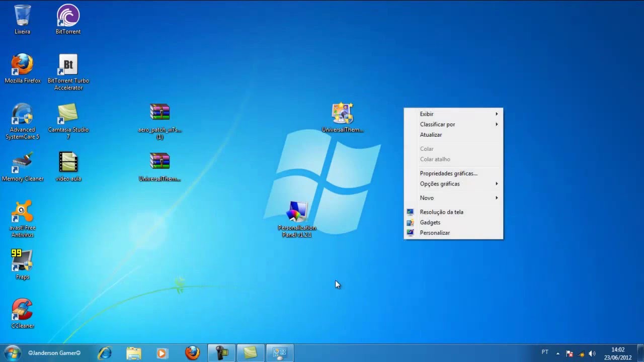Open Windows Explorer folder taskbar icon
The width and height of the screenshot is (644, 362).
click(x=134, y=353)
